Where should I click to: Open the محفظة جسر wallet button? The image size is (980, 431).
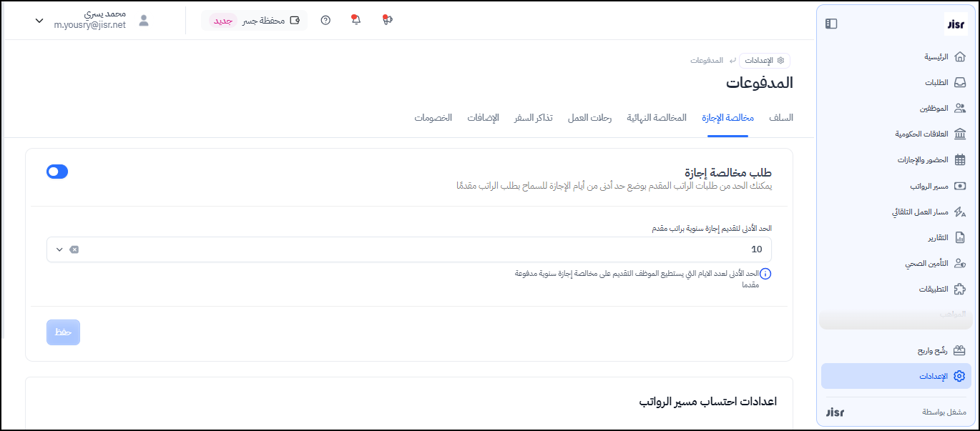(x=255, y=20)
